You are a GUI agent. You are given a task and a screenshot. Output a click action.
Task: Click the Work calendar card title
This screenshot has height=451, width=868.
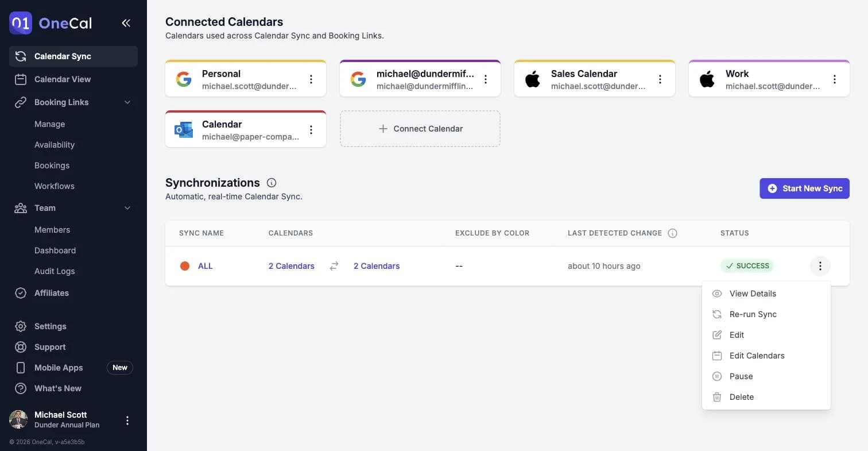[x=737, y=74]
